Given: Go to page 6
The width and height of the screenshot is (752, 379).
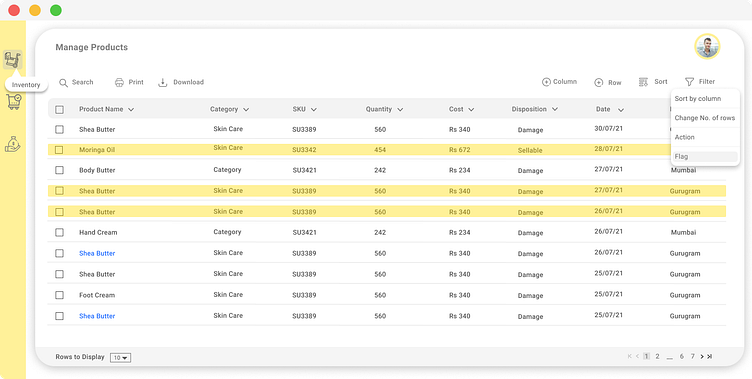Looking at the screenshot, I should (682, 356).
